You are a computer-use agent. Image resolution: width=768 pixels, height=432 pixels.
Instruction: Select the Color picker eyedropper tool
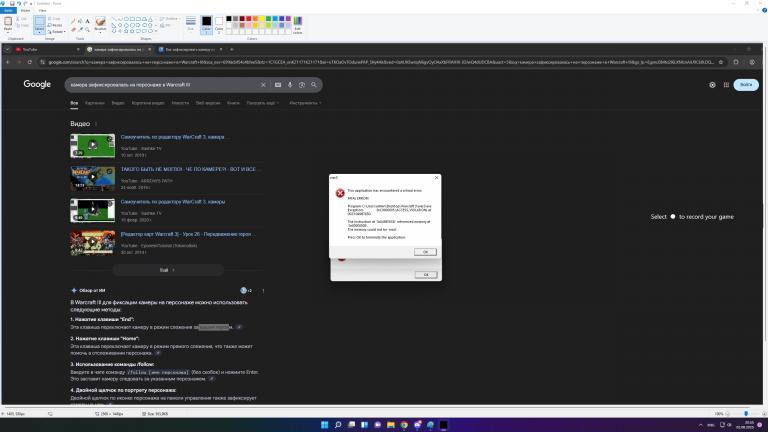(x=80, y=29)
